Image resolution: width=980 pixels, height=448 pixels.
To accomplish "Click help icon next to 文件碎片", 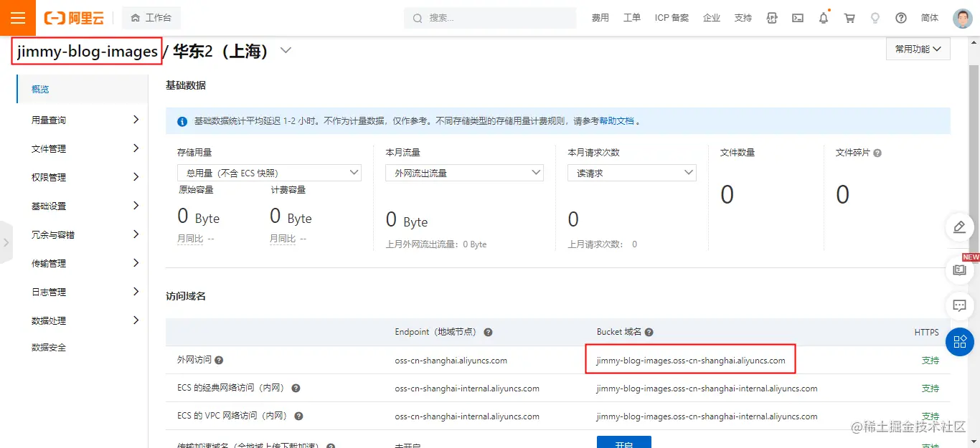I will (x=877, y=153).
